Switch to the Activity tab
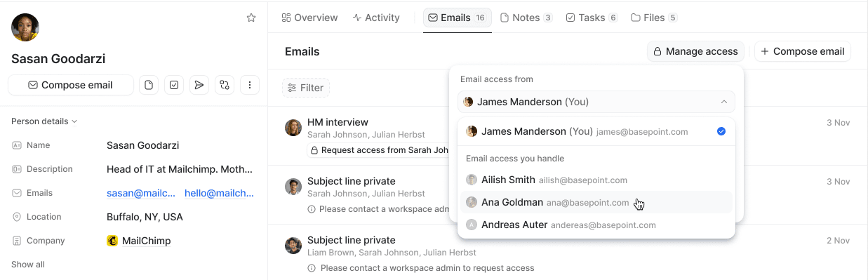Image resolution: width=868 pixels, height=280 pixels. (376, 18)
